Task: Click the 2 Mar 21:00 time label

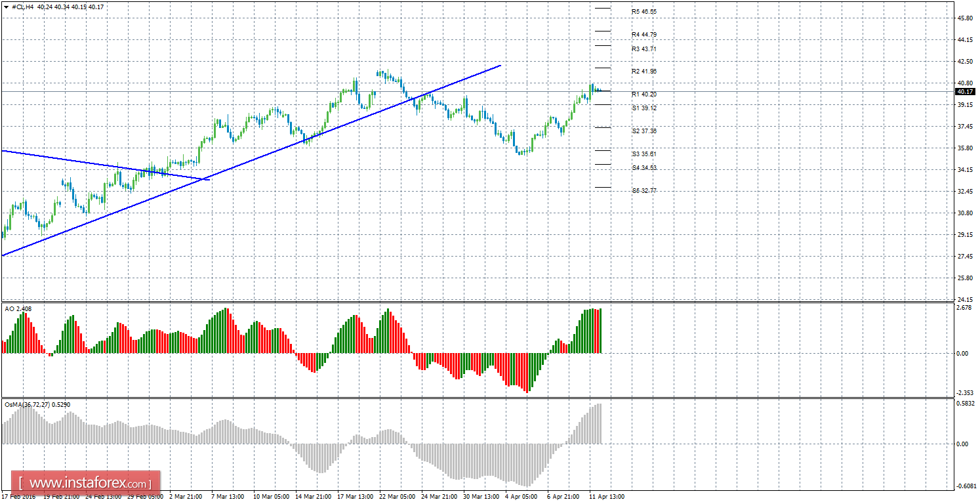Action: pyautogui.click(x=187, y=497)
